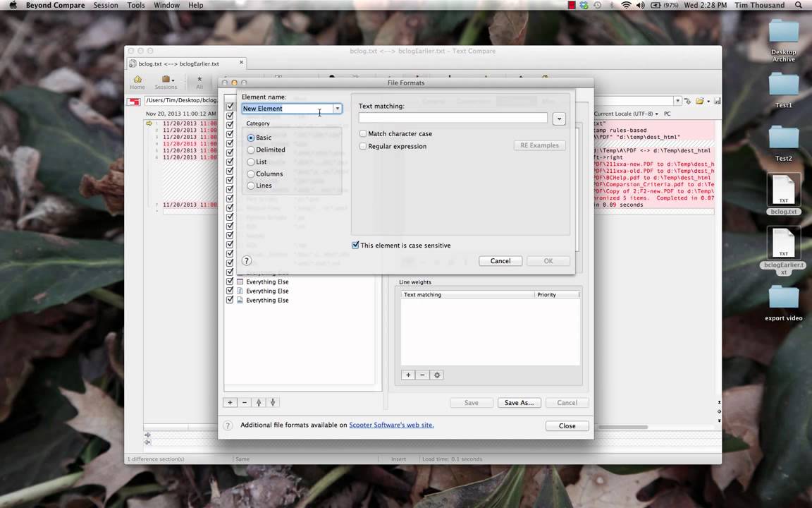
Task: Click the Priority column header
Action: (x=557, y=294)
